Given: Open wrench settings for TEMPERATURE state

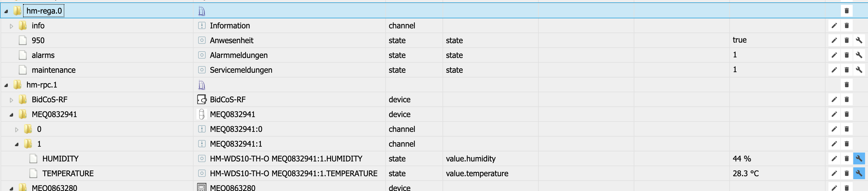Looking at the screenshot, I should (x=859, y=174).
